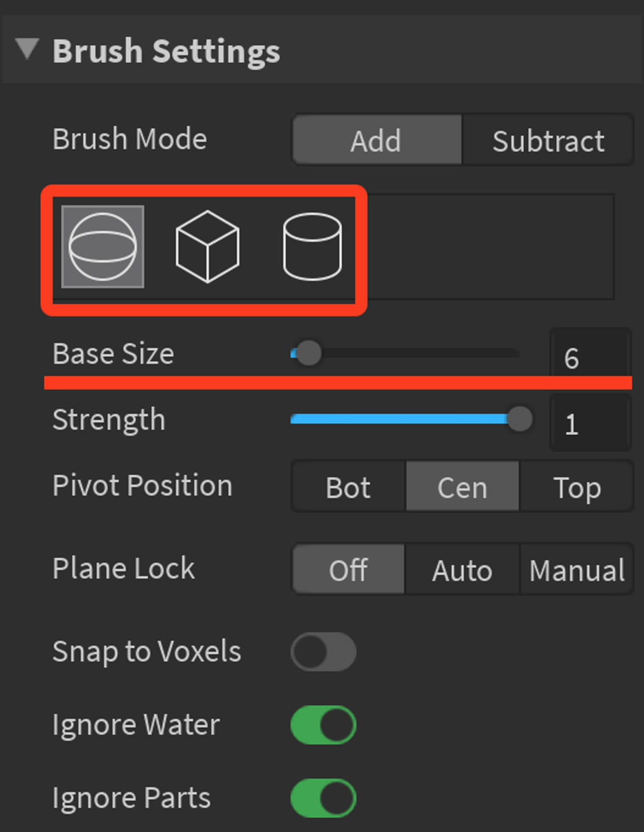The image size is (644, 832).
Task: Set Brush Mode to Add
Action: click(377, 140)
